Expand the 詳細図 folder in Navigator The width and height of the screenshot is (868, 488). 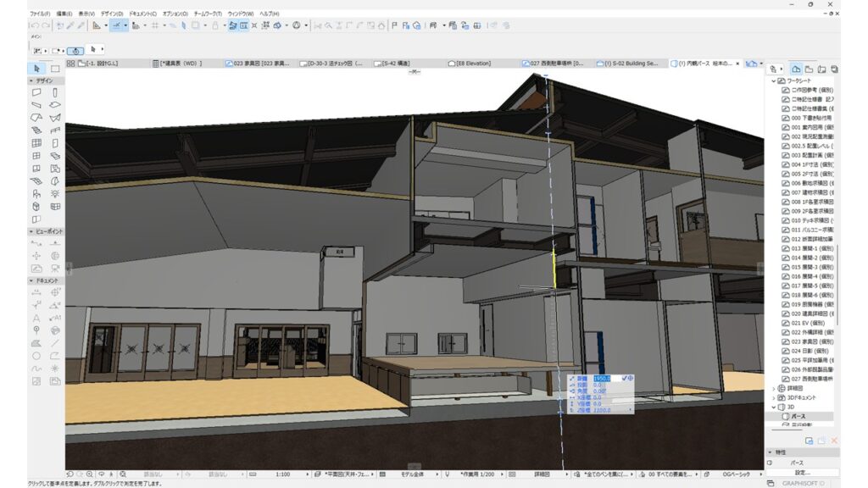(x=774, y=388)
